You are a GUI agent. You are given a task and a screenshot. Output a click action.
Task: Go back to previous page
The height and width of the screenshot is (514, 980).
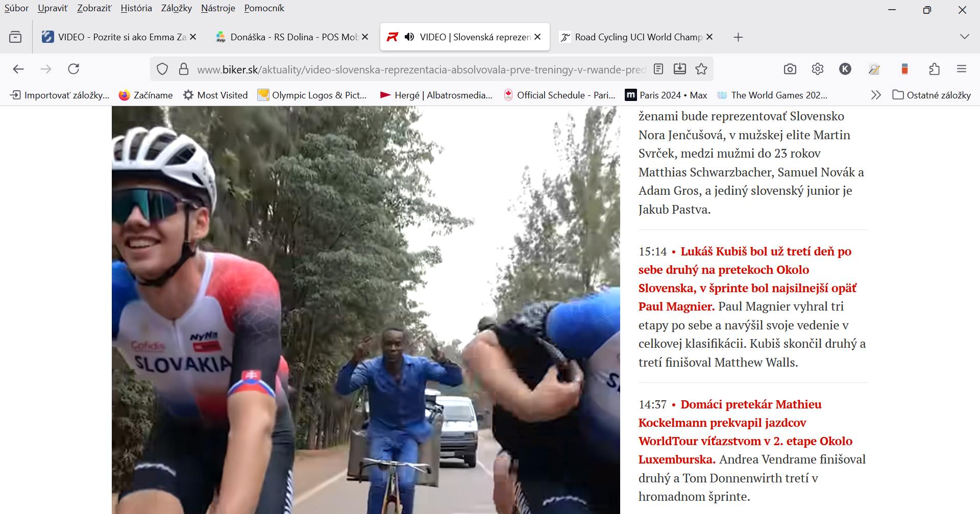coord(19,69)
